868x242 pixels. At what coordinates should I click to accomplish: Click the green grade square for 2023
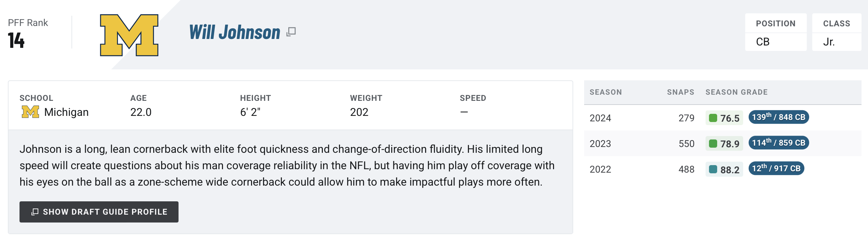[713, 144]
